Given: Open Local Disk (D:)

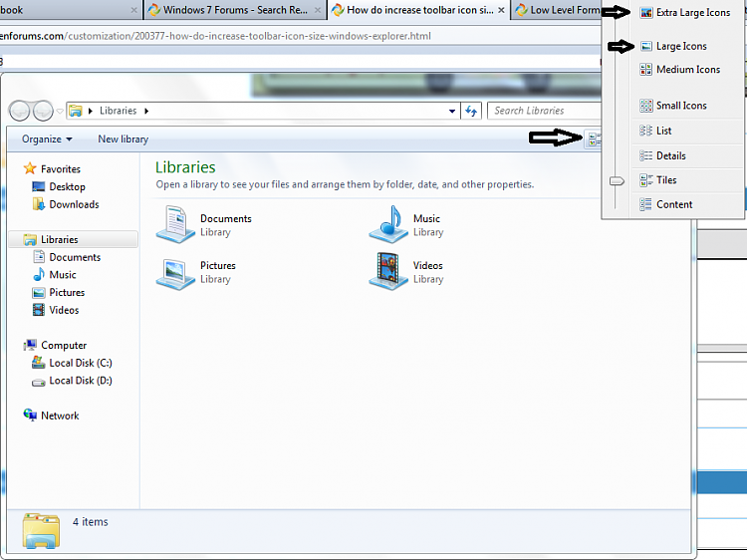Looking at the screenshot, I should point(81,381).
